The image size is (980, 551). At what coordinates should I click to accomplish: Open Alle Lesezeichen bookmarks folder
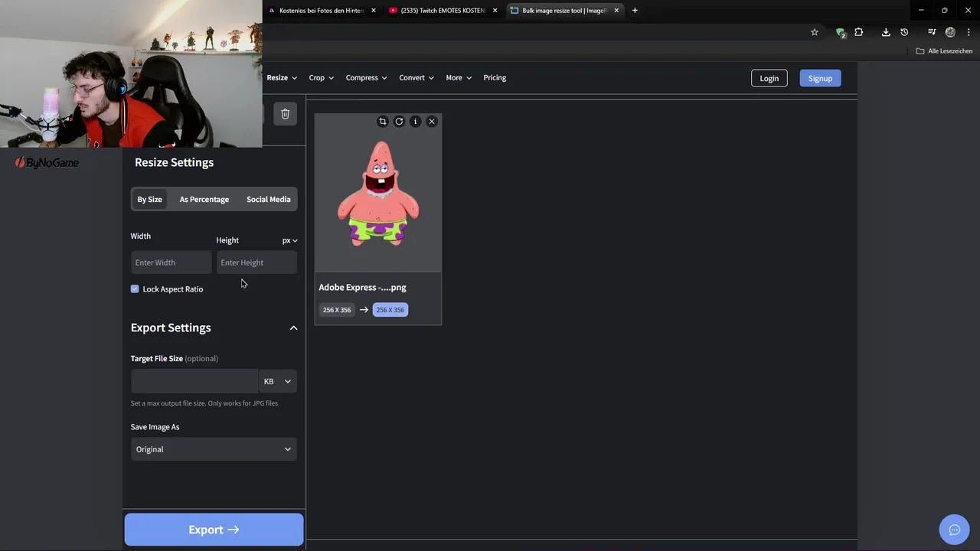[944, 51]
